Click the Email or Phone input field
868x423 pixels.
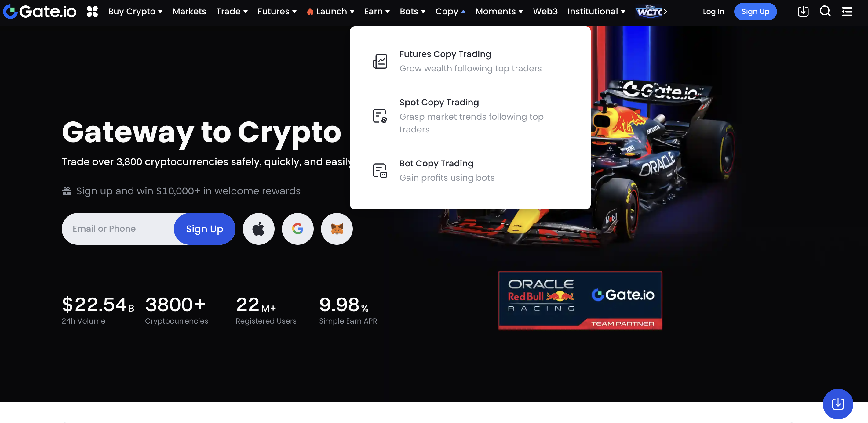[118, 229]
